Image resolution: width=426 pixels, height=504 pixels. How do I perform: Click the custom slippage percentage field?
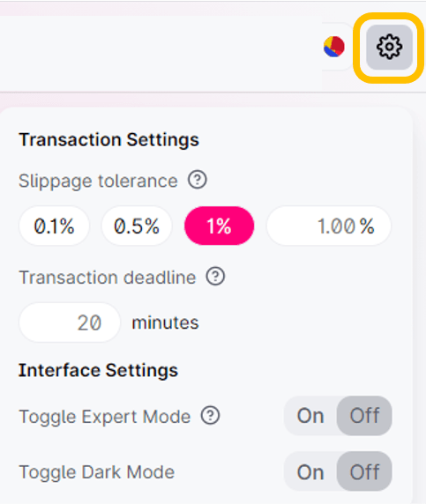tap(329, 226)
